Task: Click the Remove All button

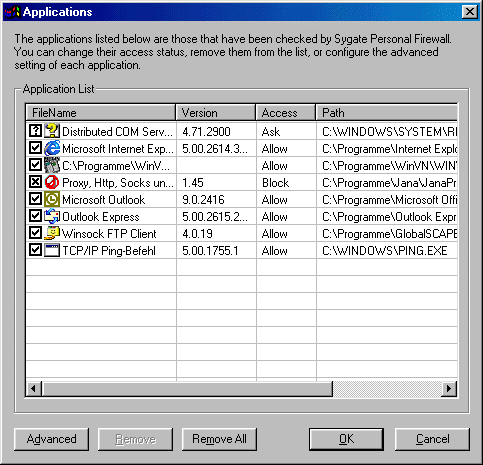Action: (219, 439)
